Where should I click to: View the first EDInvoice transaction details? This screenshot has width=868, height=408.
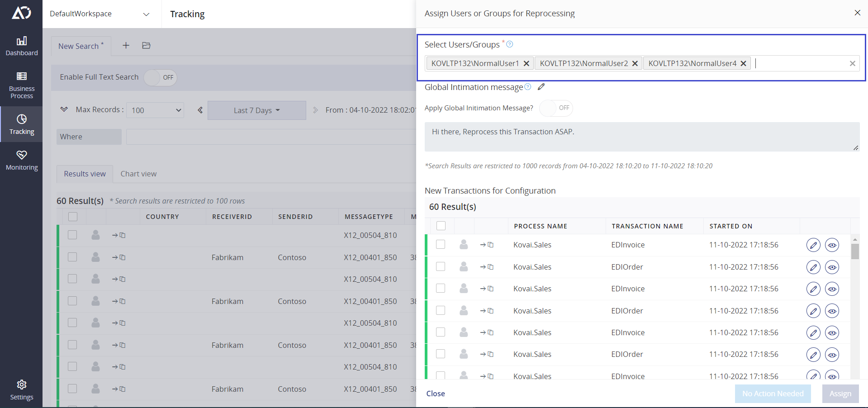[832, 245]
